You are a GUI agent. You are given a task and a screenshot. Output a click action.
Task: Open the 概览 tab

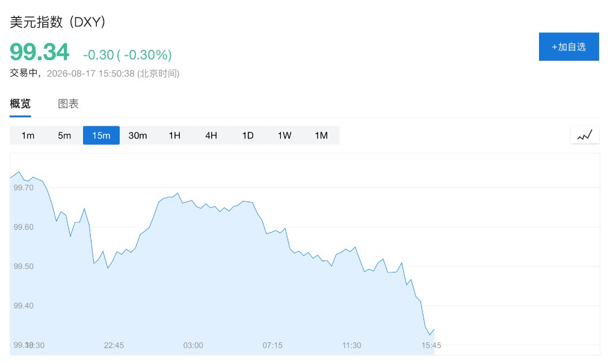(20, 103)
